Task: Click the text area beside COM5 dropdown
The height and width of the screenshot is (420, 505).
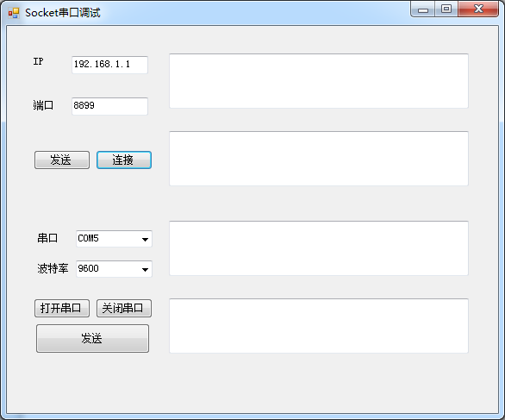Action: pyautogui.click(x=319, y=248)
